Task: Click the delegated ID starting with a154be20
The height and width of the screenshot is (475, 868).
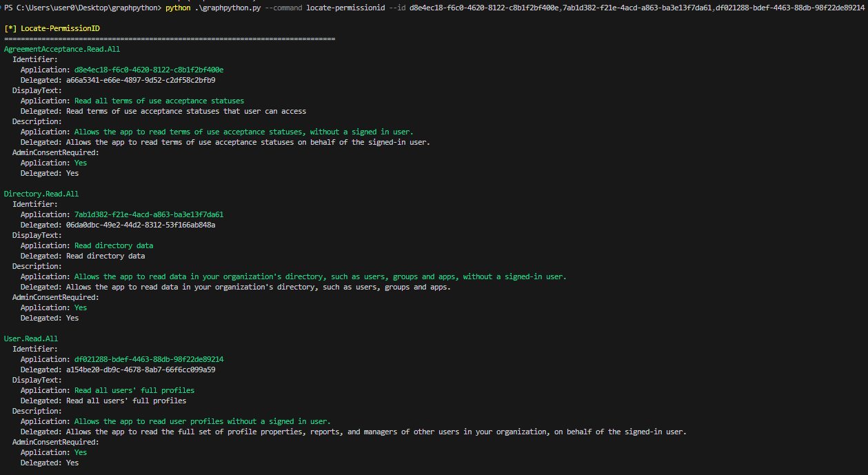Action: click(x=141, y=370)
